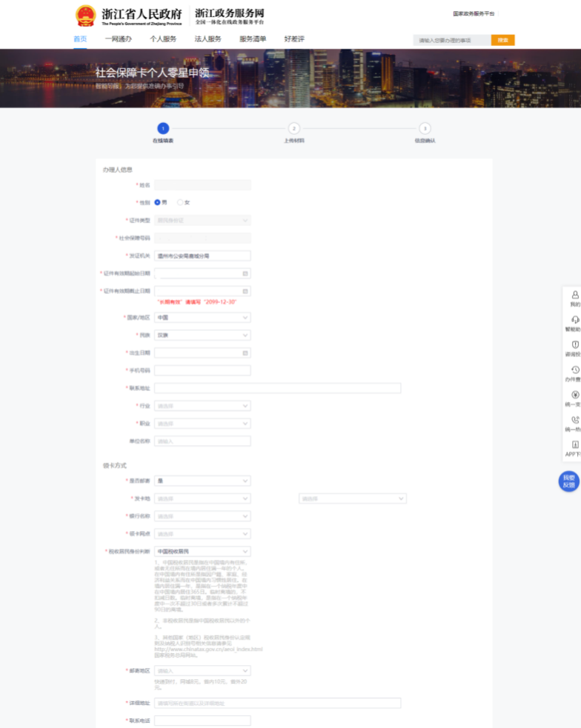
Task: Click the chinatax.gov.cn URL link
Action: pos(208,649)
